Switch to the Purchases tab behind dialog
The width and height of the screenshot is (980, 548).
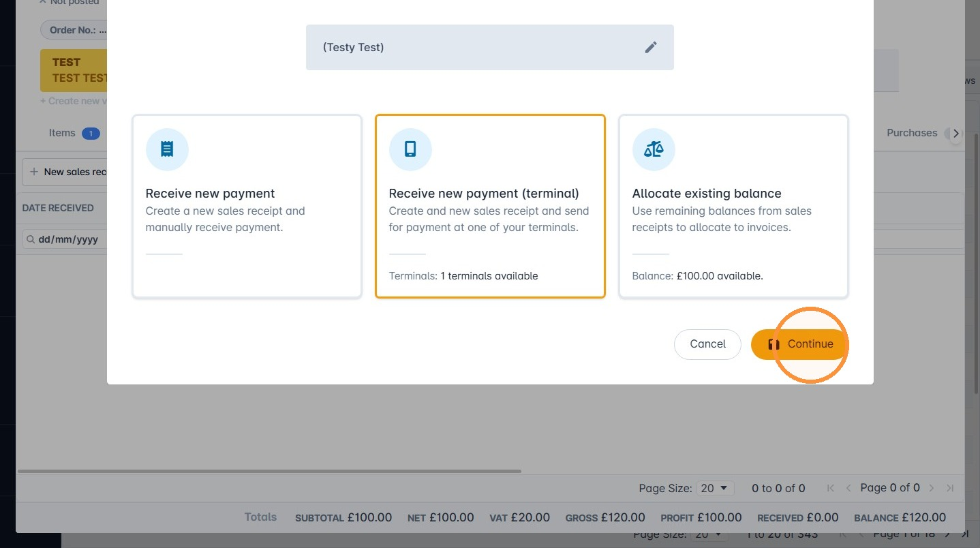[x=912, y=133]
